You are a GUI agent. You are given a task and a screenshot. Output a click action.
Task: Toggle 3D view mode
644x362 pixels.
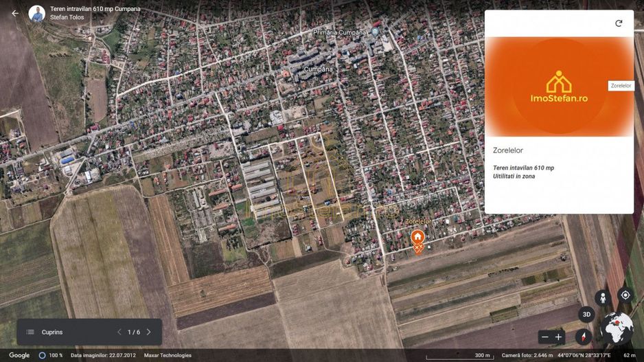(586, 315)
